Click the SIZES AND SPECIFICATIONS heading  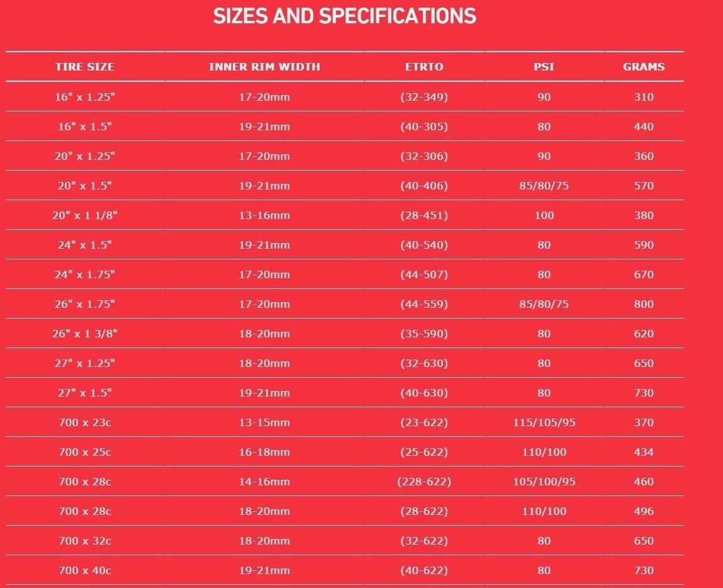click(x=344, y=16)
